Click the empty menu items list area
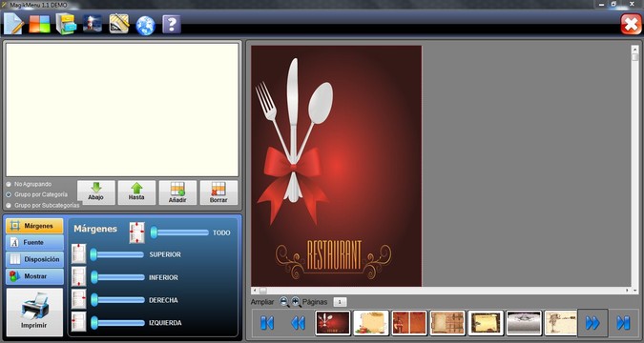 [x=122, y=110]
